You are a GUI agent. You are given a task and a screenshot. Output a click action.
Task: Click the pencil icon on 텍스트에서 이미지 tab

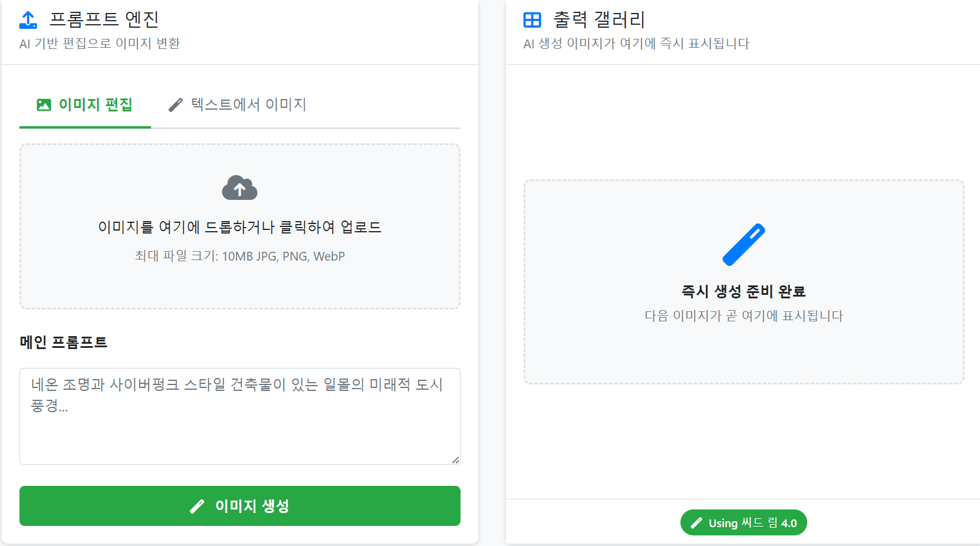point(175,104)
